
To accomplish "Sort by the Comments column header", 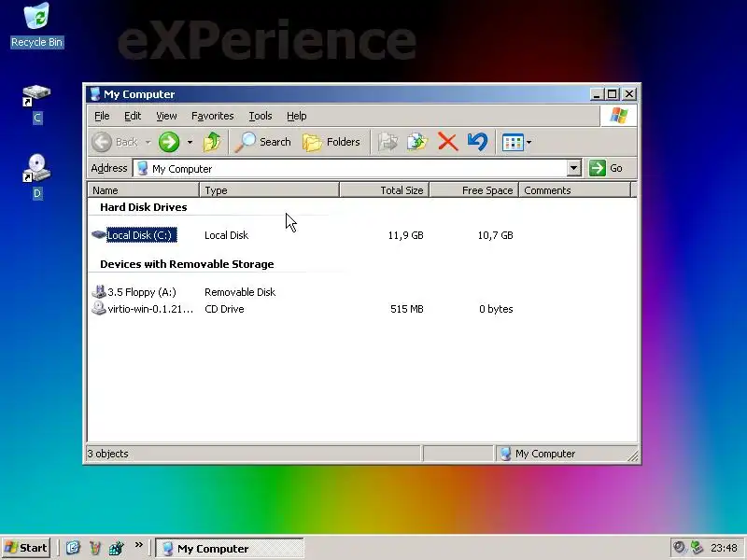I will [x=574, y=190].
